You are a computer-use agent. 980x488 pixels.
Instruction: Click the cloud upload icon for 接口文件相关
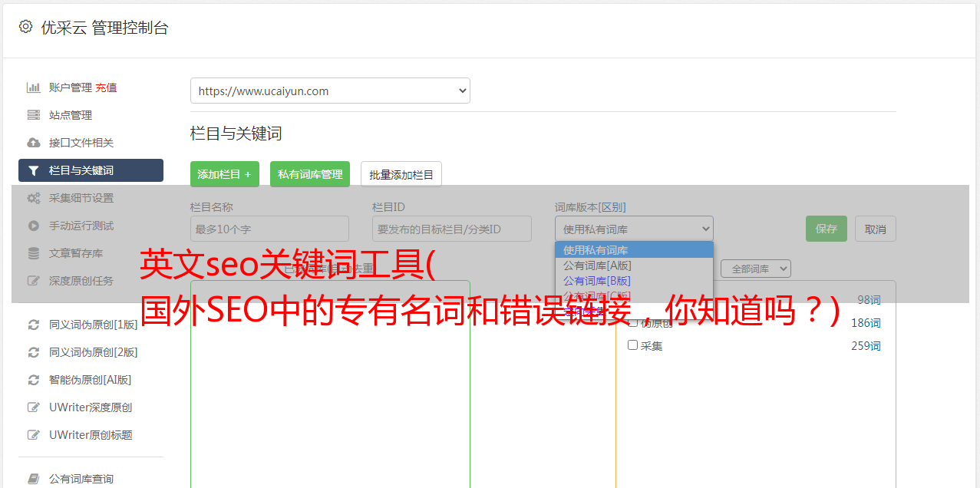coord(34,143)
